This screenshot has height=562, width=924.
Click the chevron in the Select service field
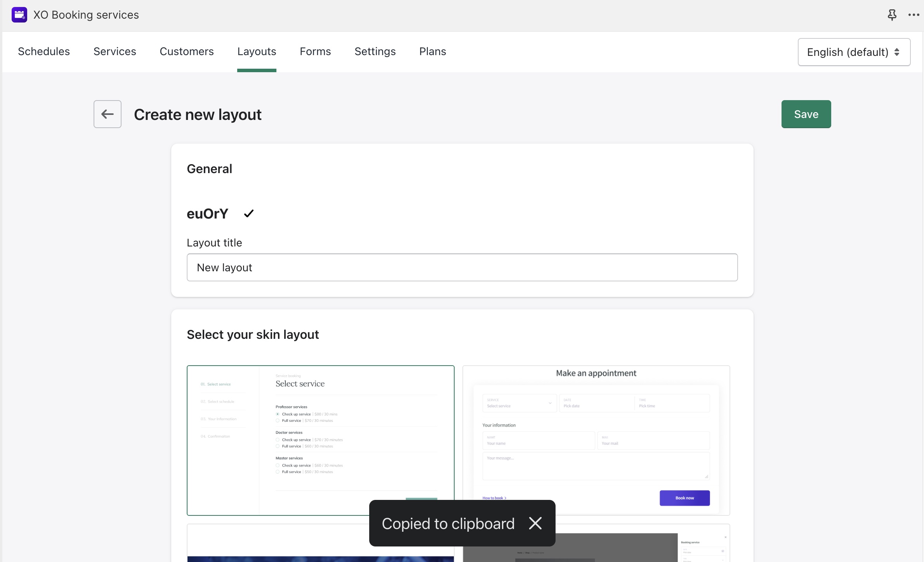pyautogui.click(x=550, y=403)
